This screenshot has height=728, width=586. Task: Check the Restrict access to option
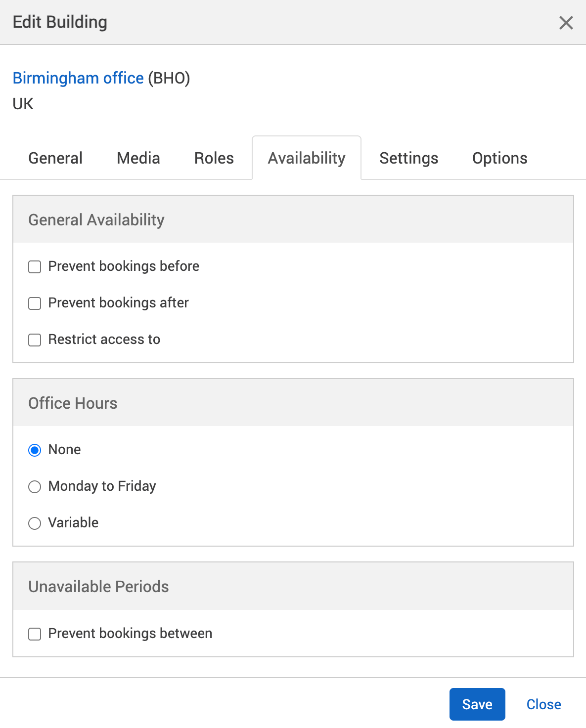(35, 340)
